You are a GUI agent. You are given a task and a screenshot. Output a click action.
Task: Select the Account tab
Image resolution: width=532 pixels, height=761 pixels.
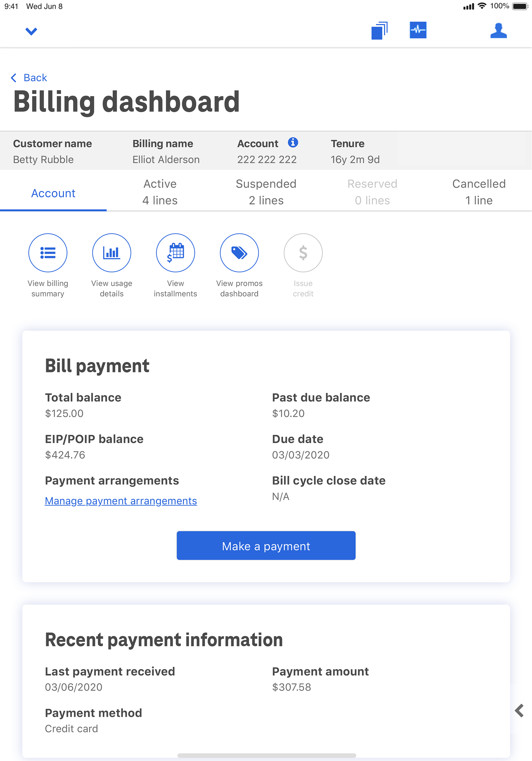[53, 193]
